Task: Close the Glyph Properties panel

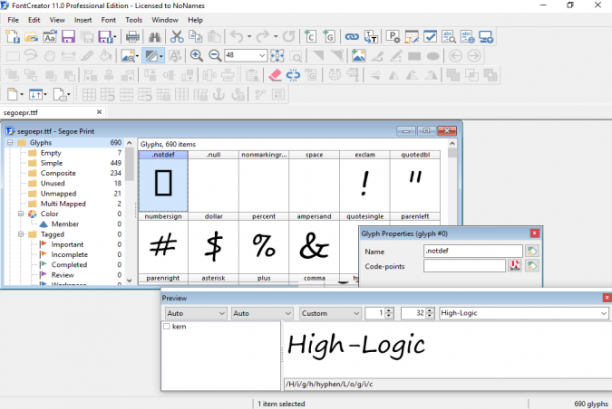Action: (x=534, y=233)
